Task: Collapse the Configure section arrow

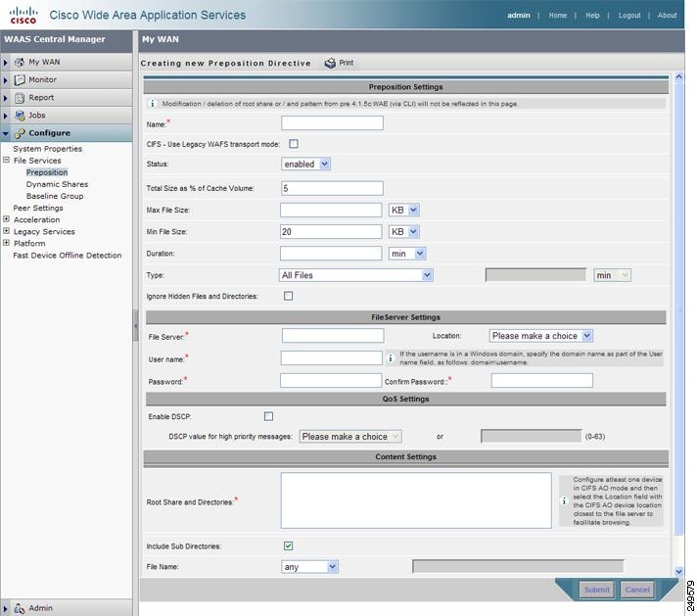Action: click(5, 133)
